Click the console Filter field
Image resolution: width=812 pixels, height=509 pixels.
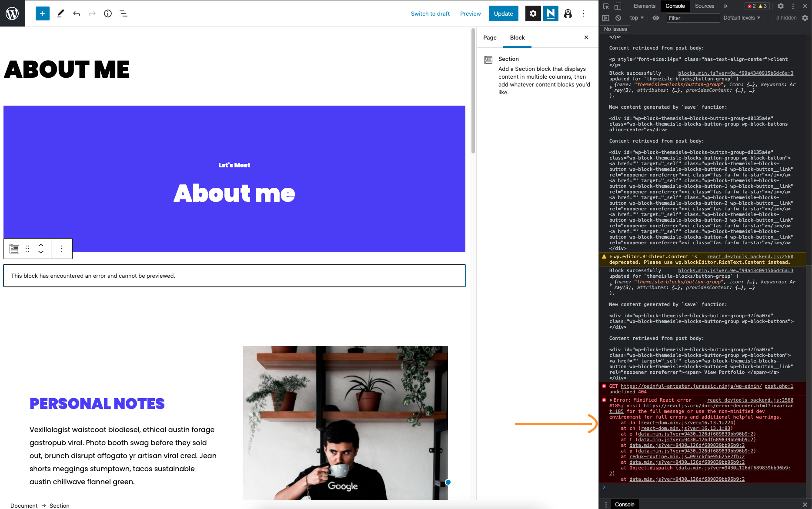click(692, 18)
